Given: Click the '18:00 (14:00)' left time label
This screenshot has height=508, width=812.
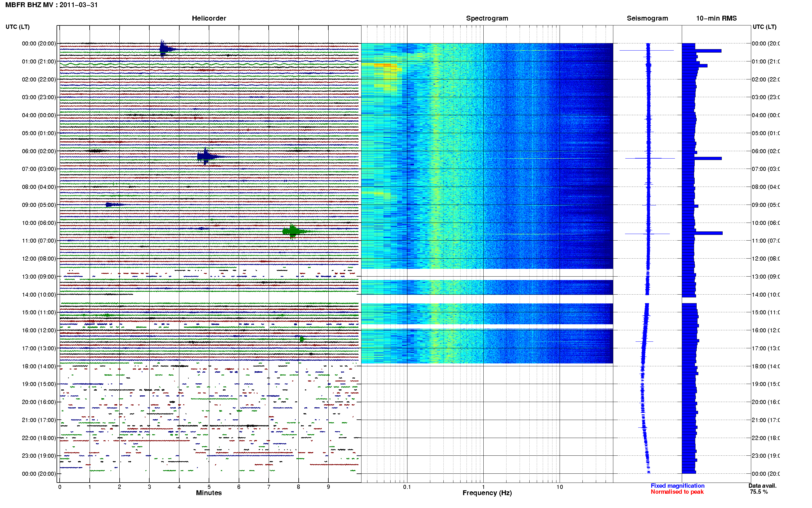Looking at the screenshot, I should click(x=39, y=366).
